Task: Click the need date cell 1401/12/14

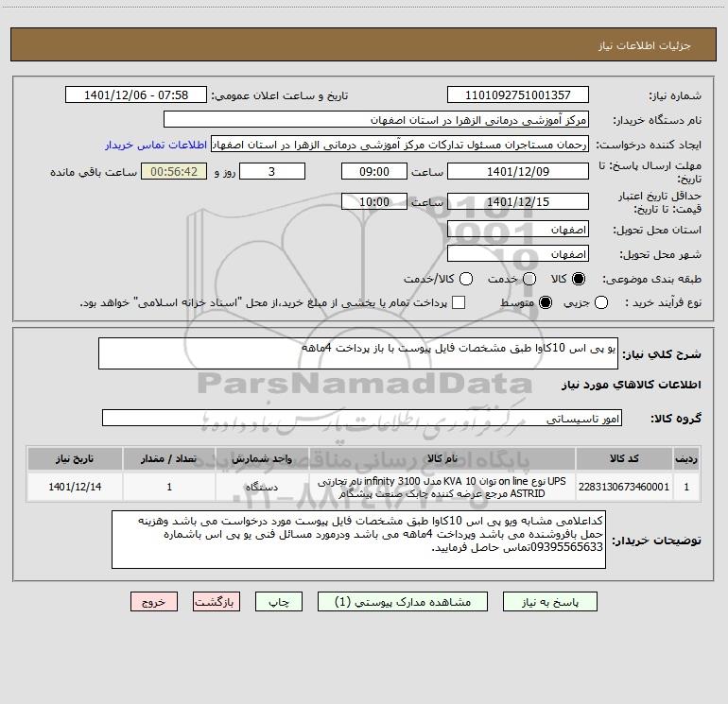Action: pyautogui.click(x=75, y=487)
